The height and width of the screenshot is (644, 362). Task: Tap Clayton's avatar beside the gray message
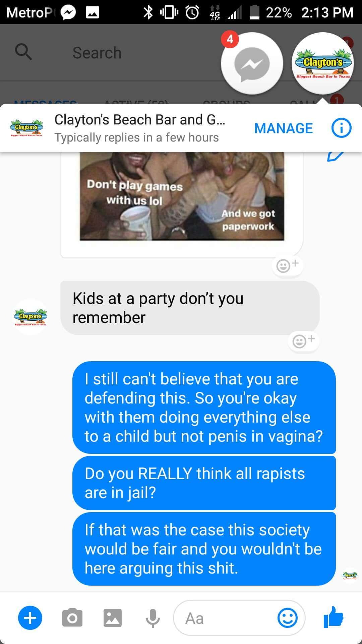point(31,317)
